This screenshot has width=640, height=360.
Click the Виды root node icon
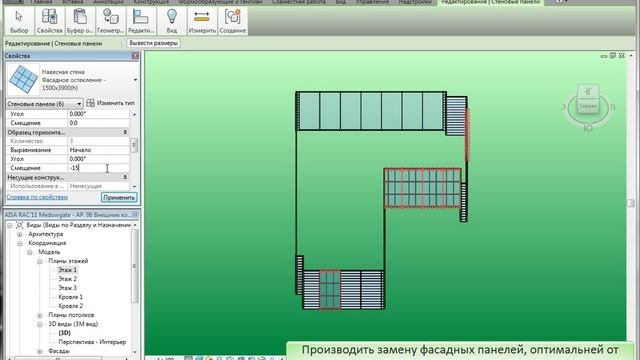pyautogui.click(x=19, y=225)
